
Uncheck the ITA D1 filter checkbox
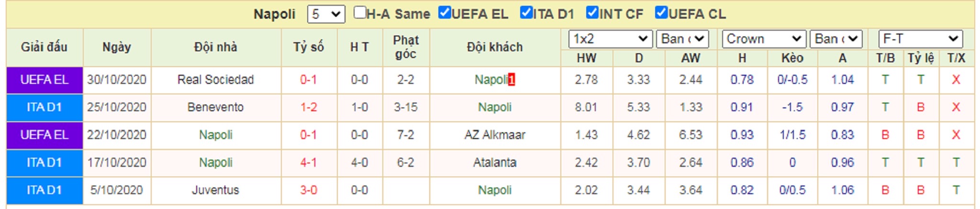pyautogui.click(x=526, y=13)
